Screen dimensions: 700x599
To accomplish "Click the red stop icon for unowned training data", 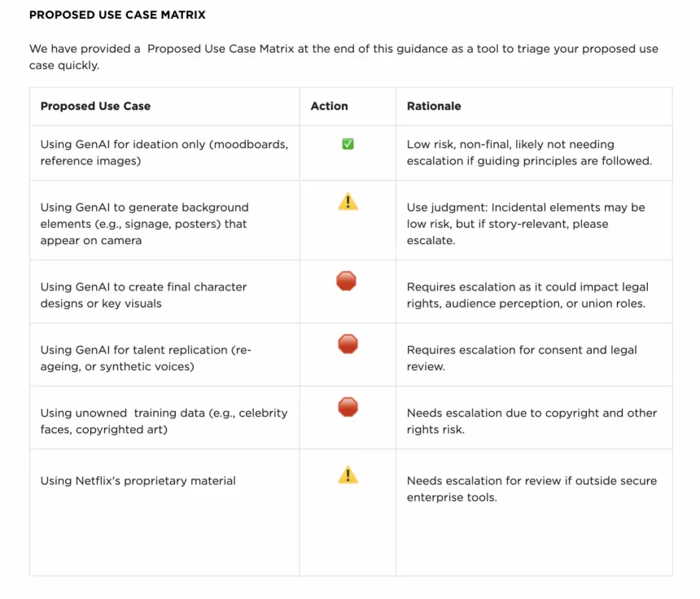I will pos(348,407).
